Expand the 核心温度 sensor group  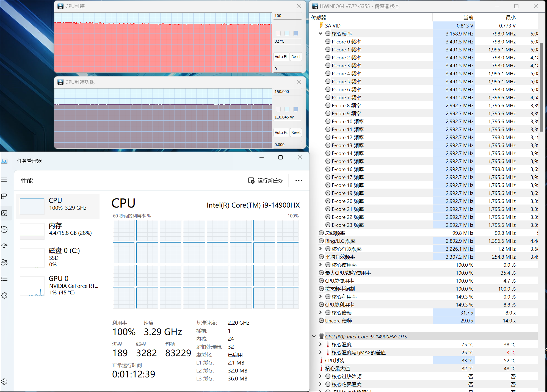pos(321,344)
